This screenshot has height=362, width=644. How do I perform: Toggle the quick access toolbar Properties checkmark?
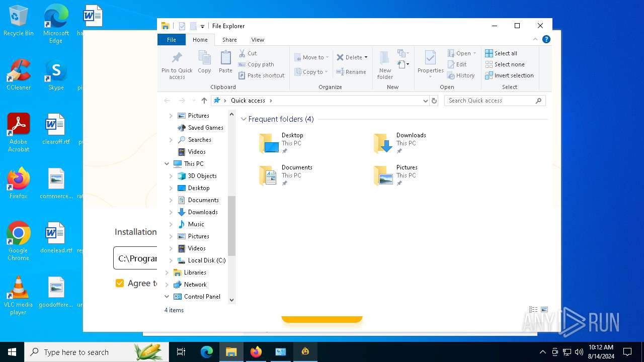182,26
